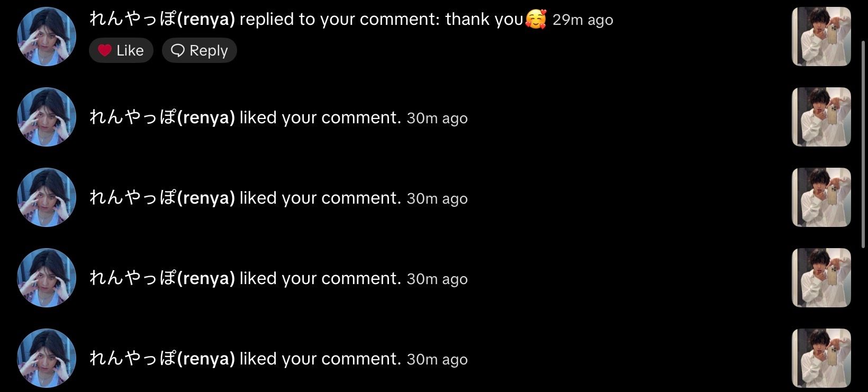Viewport: 868px width, 392px height.
Task: Click the vertical scrollbar on the right edge
Action: click(864, 132)
